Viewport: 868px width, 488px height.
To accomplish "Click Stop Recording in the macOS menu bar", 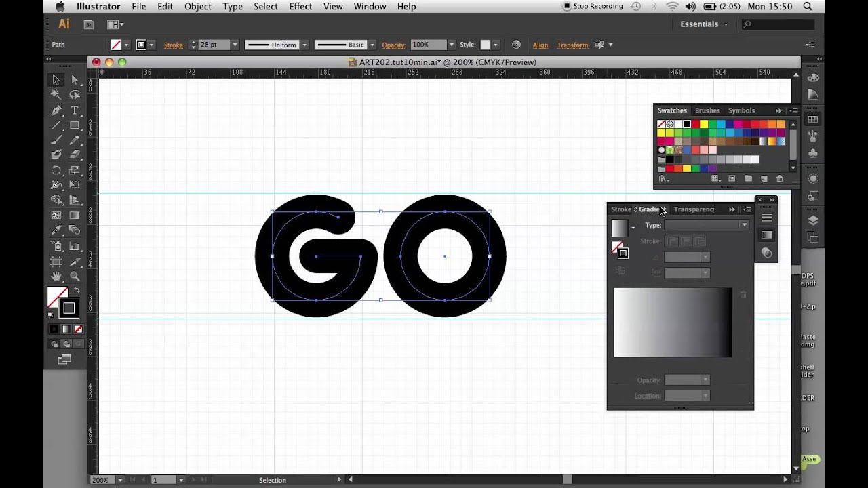I will [x=593, y=6].
